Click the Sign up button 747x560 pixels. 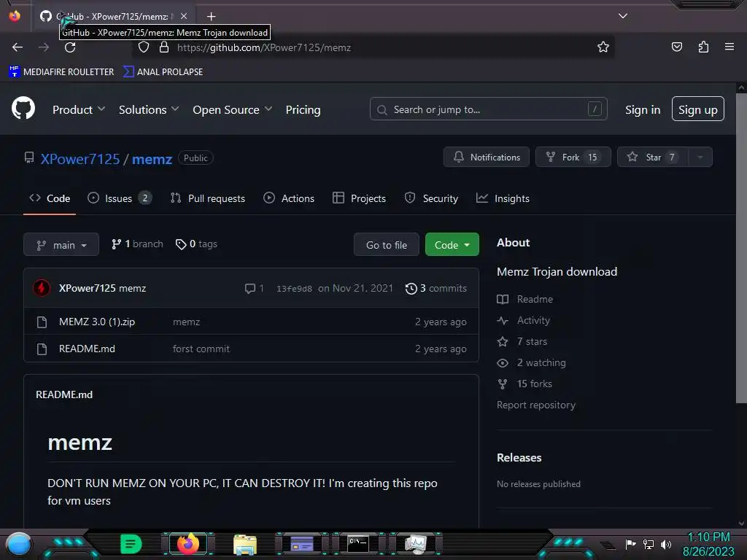[698, 109]
